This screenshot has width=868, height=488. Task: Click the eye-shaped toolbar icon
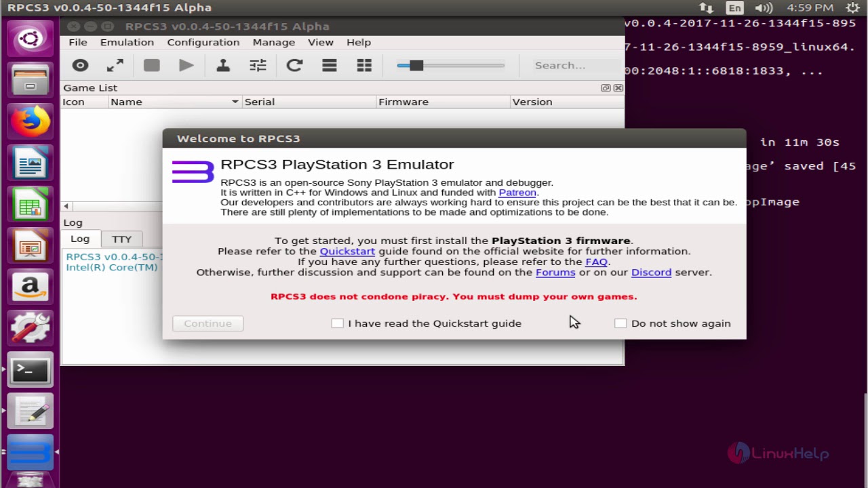[80, 65]
